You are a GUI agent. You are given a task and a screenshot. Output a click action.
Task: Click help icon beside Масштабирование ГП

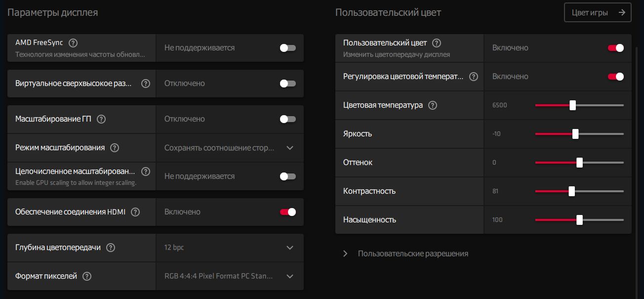[x=101, y=119]
